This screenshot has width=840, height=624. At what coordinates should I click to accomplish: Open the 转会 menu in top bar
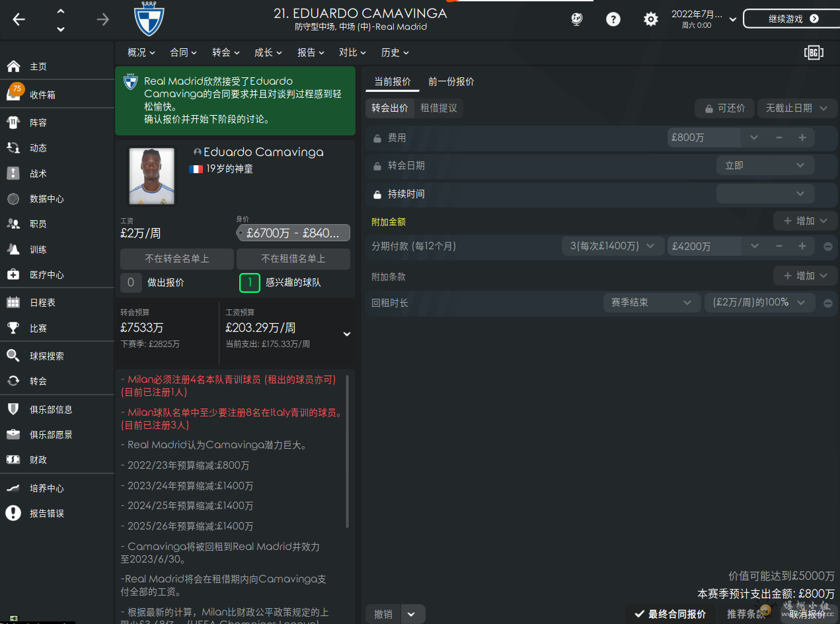[226, 53]
